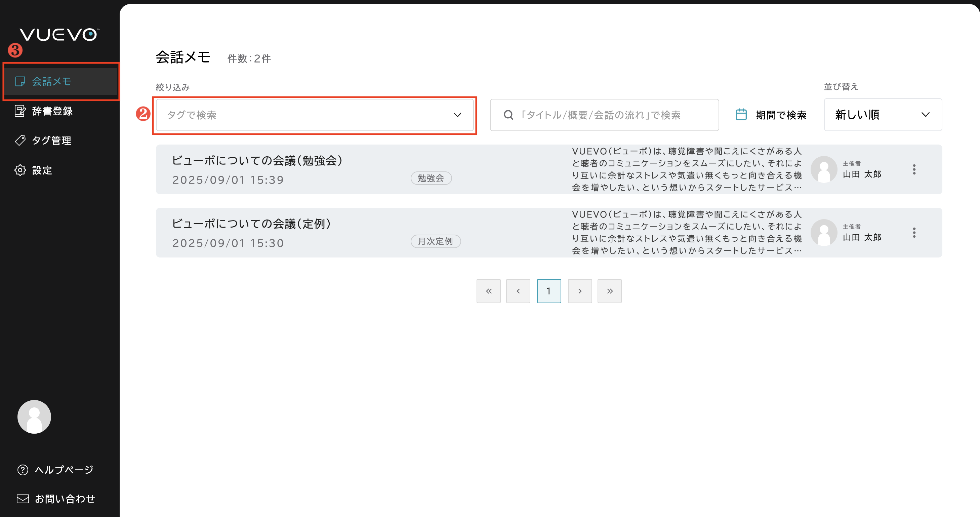Click the 月次定例 tag chip
Image resolution: width=980 pixels, height=517 pixels.
[x=435, y=241]
